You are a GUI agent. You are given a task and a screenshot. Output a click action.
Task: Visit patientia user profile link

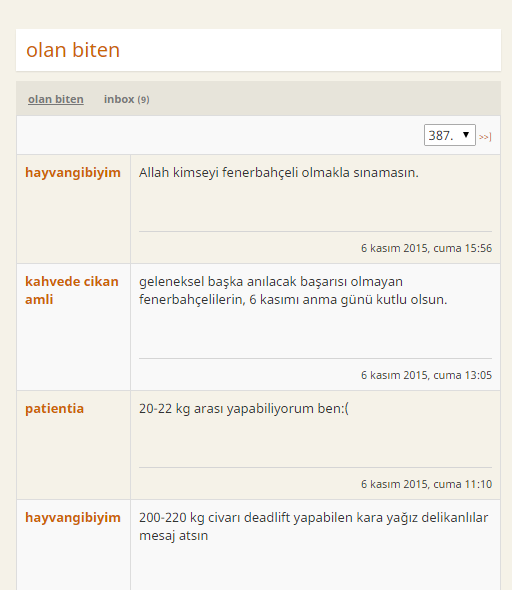point(55,409)
